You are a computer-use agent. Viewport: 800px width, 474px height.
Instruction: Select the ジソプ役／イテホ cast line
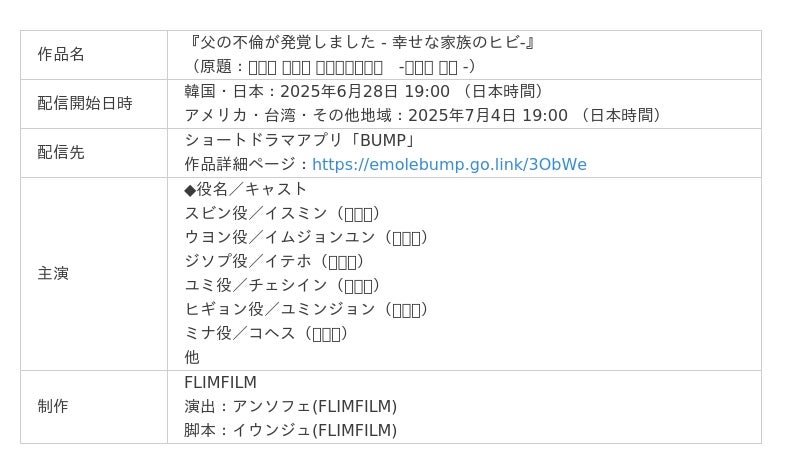pyautogui.click(x=274, y=261)
